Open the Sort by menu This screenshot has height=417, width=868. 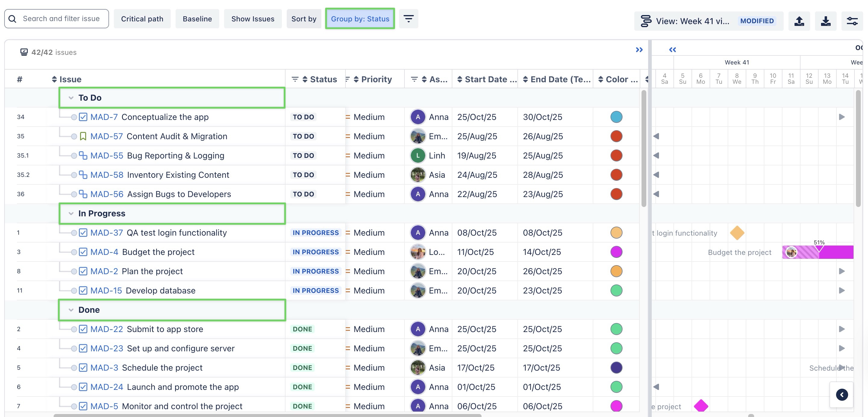[x=304, y=19]
